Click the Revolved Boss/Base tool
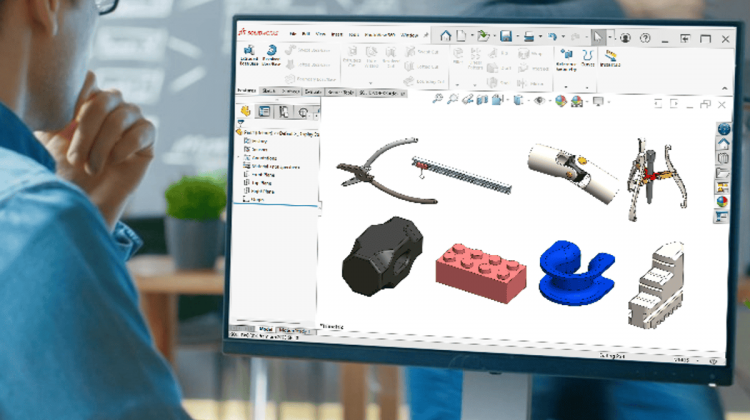The image size is (750, 420). pyautogui.click(x=271, y=55)
